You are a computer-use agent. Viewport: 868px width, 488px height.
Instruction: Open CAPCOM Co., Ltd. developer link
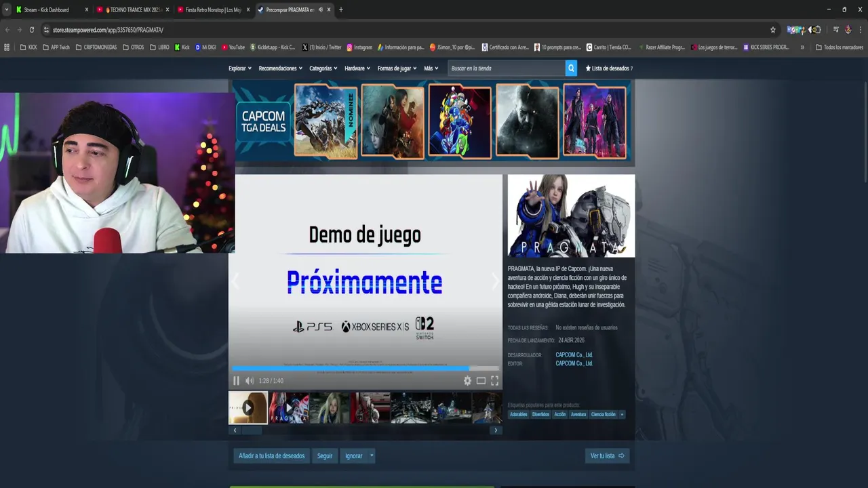(574, 354)
